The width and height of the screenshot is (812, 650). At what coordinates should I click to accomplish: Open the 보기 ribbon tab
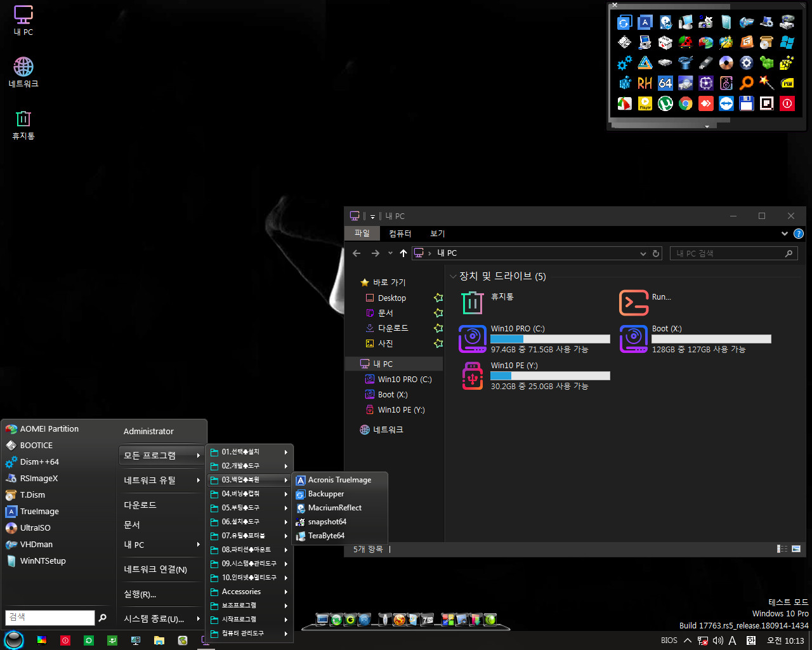coord(438,234)
